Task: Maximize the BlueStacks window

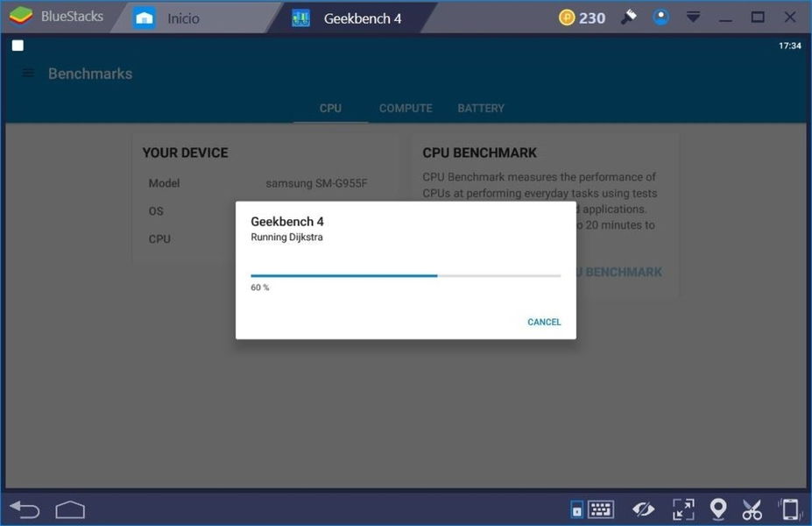Action: [758, 18]
